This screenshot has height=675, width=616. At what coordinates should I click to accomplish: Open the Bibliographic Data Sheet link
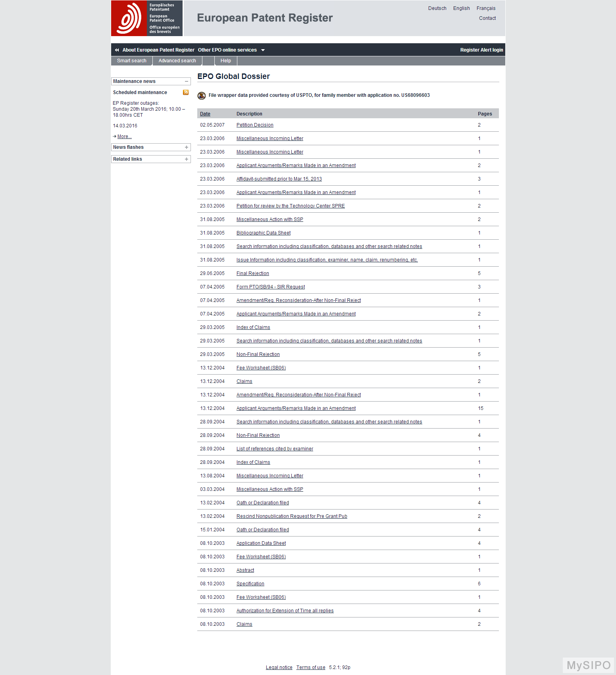click(x=263, y=233)
